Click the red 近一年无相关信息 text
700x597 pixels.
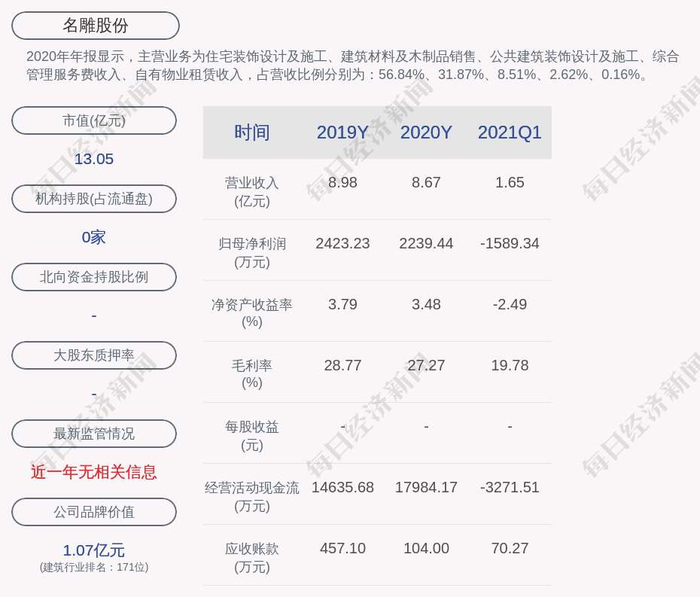[94, 472]
